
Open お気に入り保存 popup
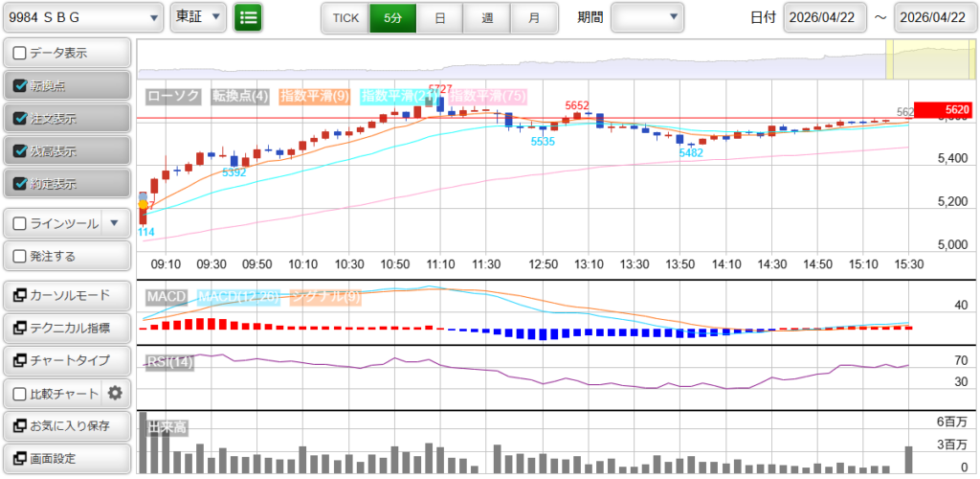pyautogui.click(x=66, y=425)
